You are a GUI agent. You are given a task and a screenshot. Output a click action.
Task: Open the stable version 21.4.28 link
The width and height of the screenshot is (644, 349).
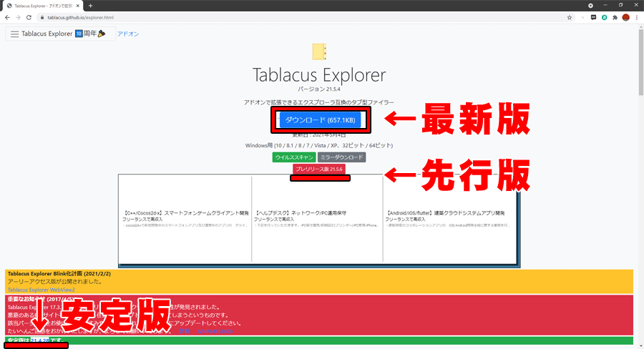pos(40,340)
